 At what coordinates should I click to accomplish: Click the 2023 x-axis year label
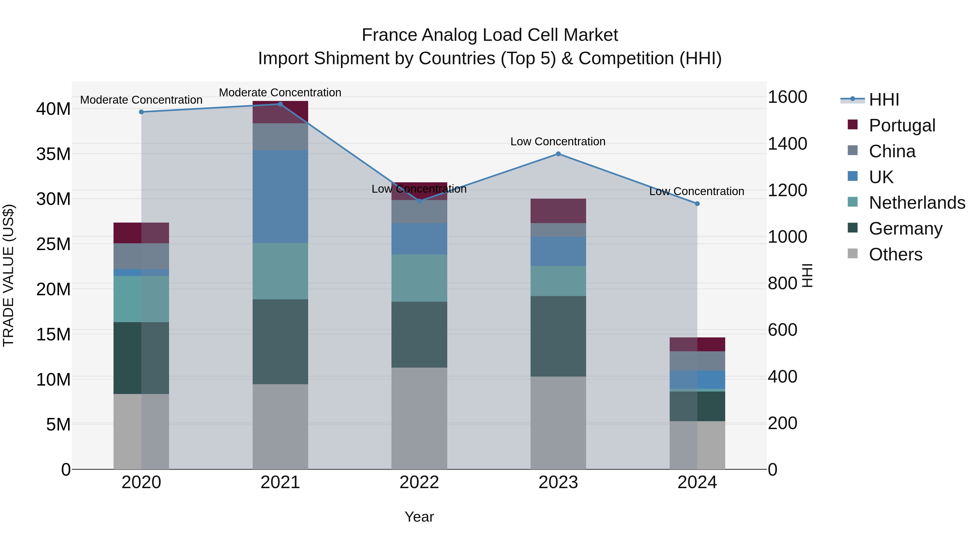click(558, 482)
